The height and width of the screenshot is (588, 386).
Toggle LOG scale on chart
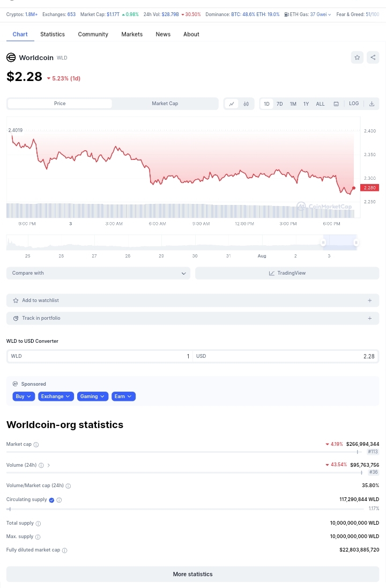(x=354, y=104)
